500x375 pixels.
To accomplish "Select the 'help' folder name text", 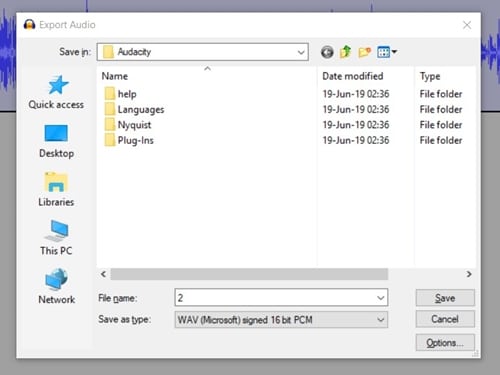I will [x=127, y=94].
